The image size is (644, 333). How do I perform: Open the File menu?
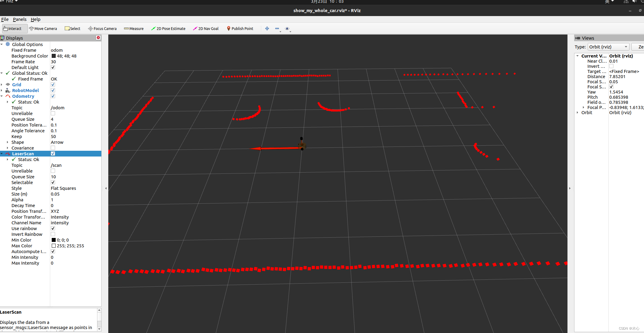tap(5, 19)
